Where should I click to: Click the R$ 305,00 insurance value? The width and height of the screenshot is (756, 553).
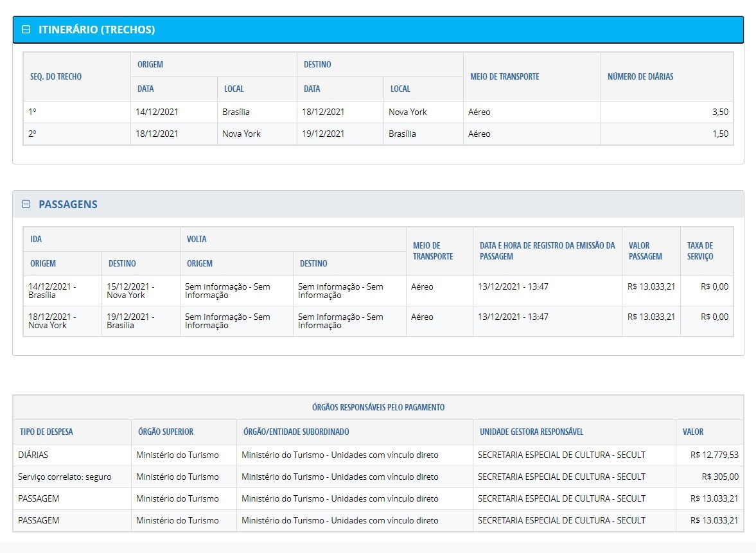(x=720, y=477)
